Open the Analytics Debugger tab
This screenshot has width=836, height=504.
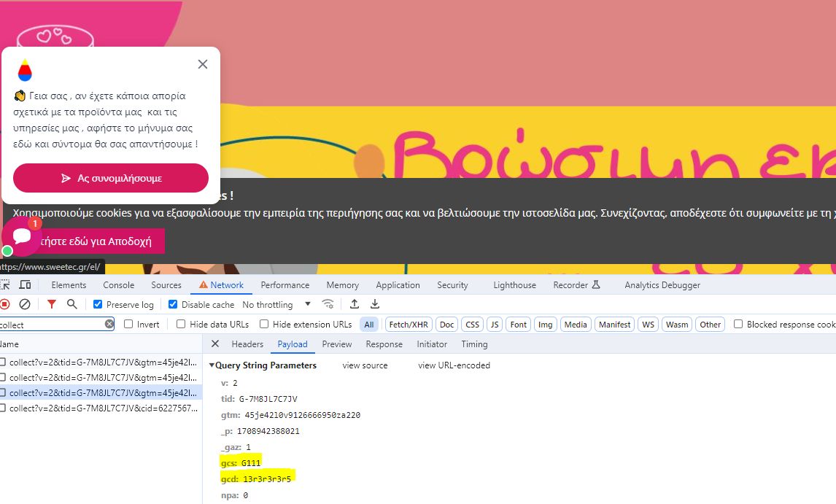tap(662, 284)
